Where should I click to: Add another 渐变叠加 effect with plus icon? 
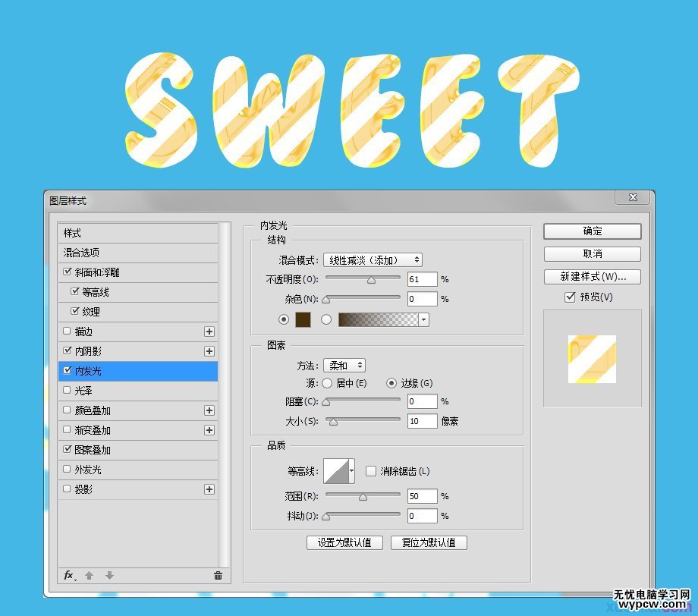[x=209, y=430]
